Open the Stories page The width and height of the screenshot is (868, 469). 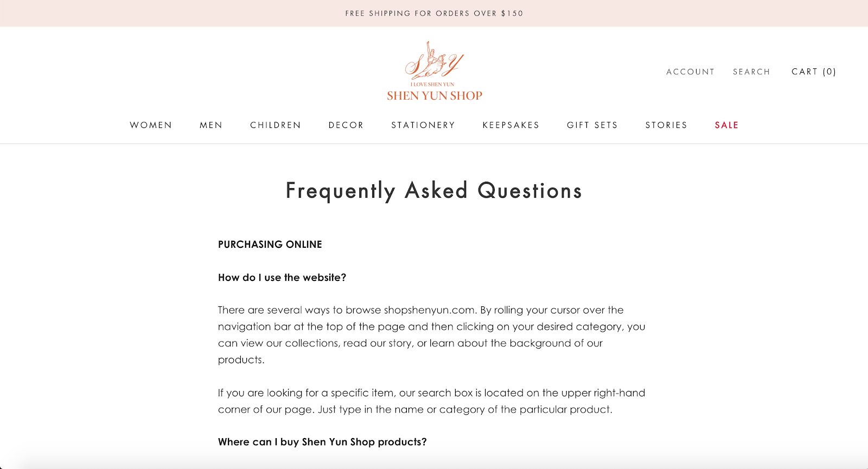[x=666, y=125]
